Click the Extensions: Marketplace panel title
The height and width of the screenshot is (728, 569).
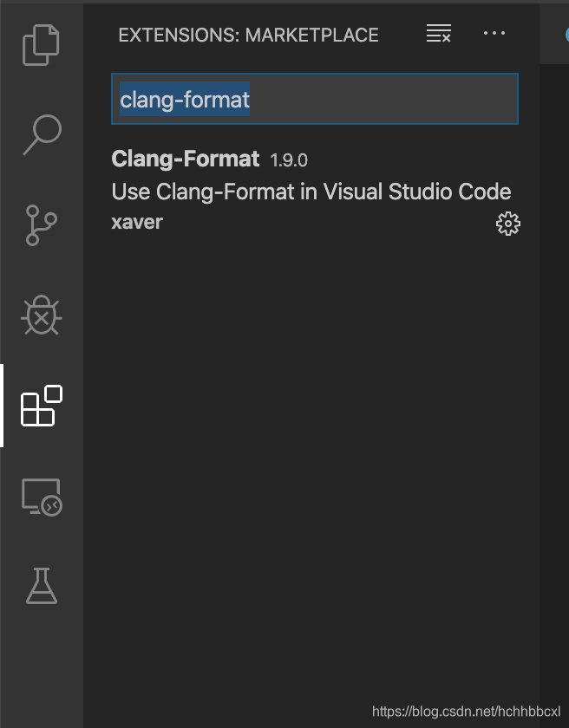coord(248,36)
